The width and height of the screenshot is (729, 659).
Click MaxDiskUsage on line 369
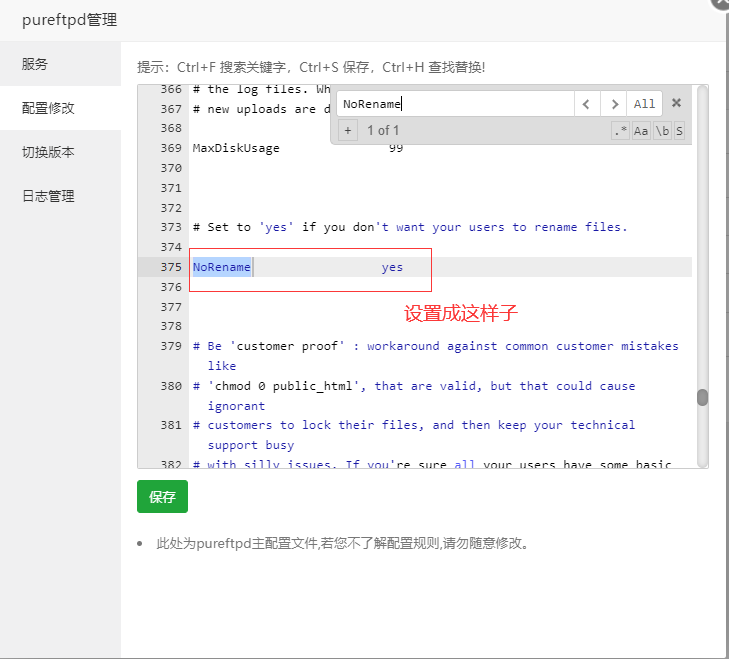point(236,148)
